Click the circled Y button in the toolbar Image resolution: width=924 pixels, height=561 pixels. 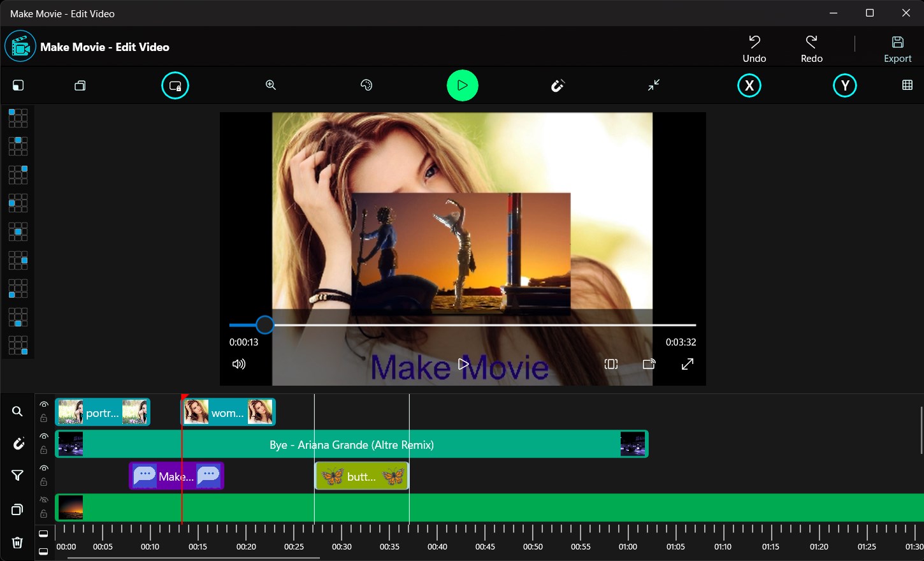(x=844, y=85)
